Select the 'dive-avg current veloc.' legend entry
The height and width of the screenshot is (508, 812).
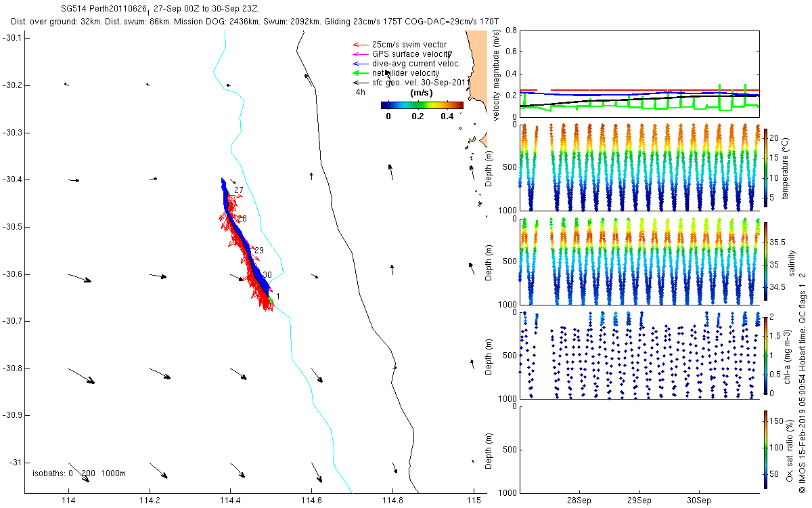point(407,64)
